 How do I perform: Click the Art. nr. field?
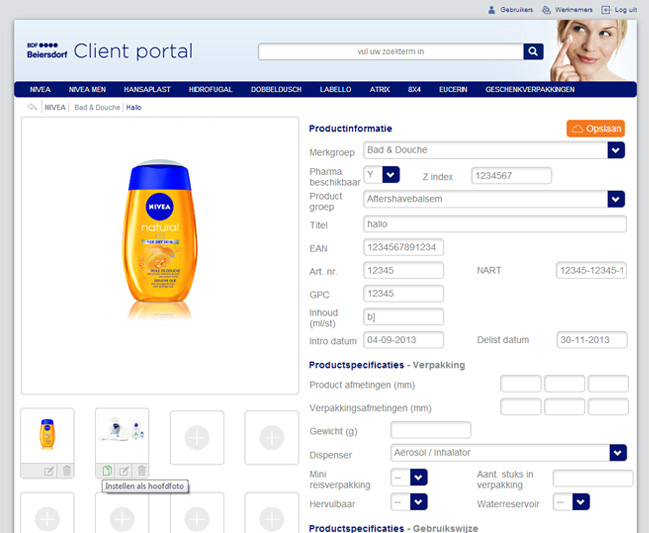[x=403, y=270]
